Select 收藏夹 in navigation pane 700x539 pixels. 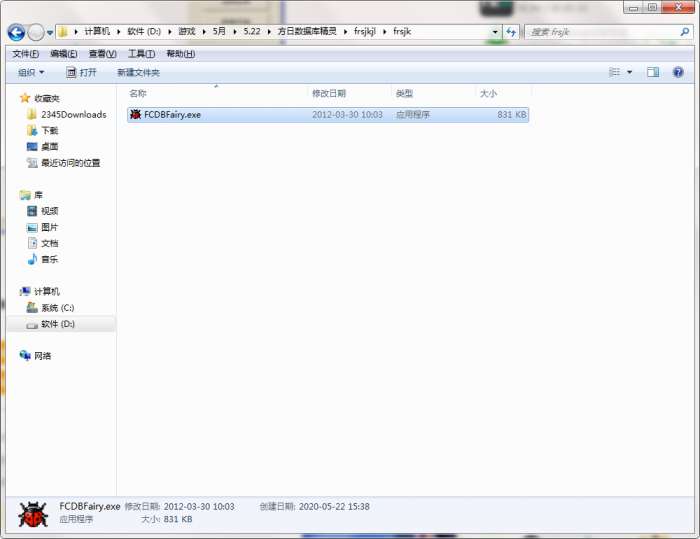tap(46, 98)
